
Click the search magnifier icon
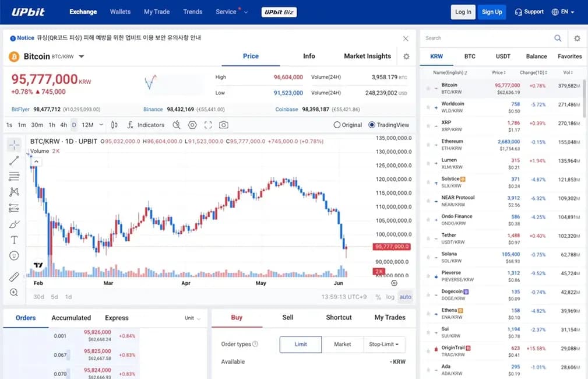pyautogui.click(x=558, y=38)
